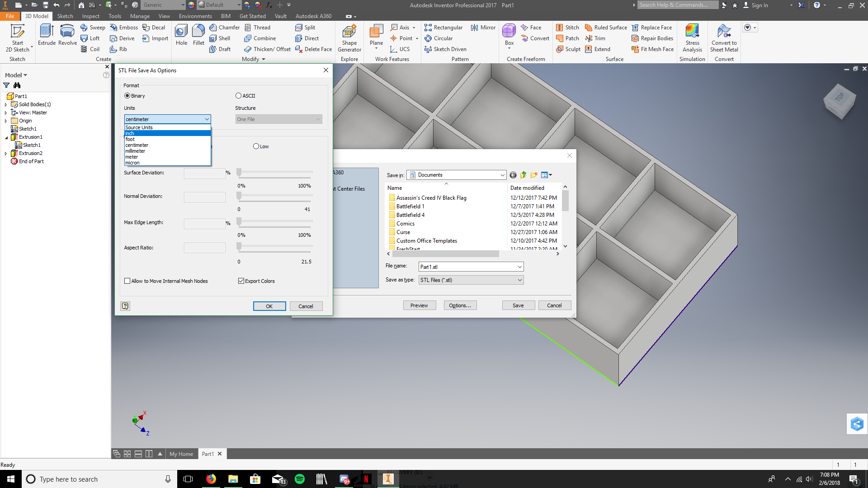868x488 pixels.
Task: Click the 3D Model ribbon tab
Action: tap(36, 16)
